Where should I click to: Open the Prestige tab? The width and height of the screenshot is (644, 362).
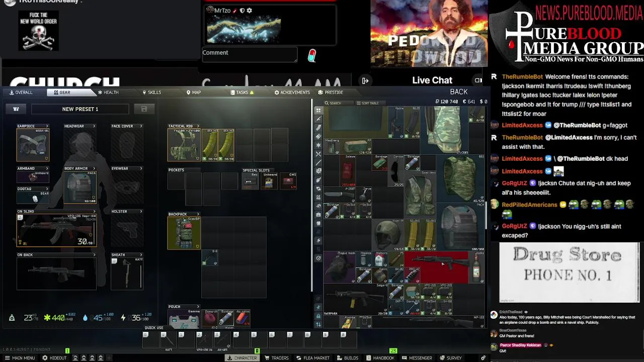tap(331, 93)
